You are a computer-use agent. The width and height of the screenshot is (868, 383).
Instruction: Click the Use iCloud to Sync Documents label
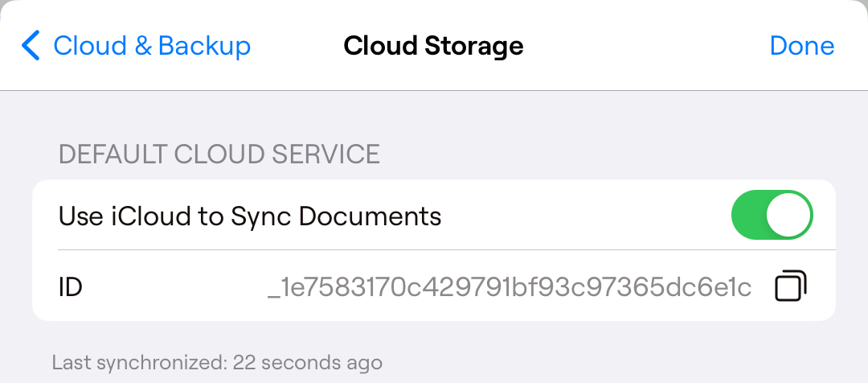coord(250,216)
